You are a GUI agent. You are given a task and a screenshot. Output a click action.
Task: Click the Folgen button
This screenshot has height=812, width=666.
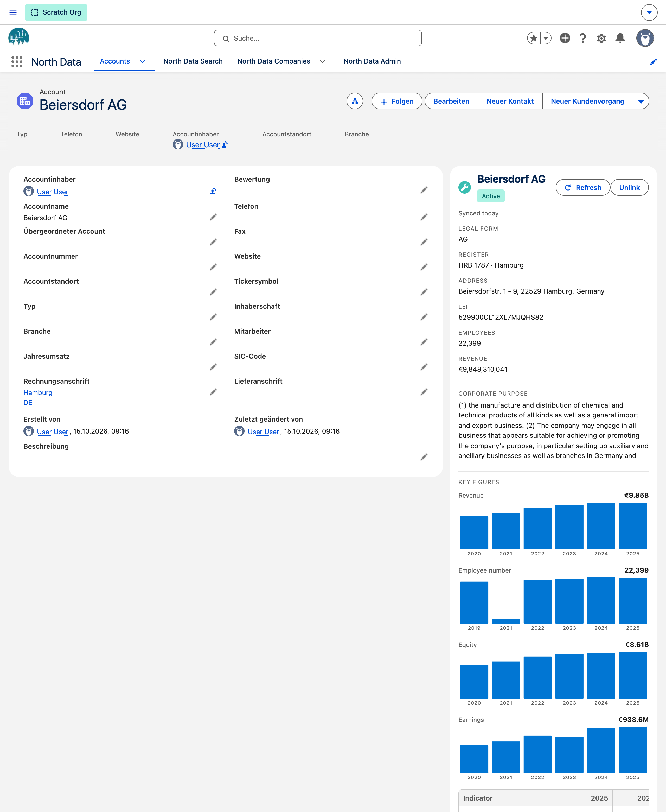tap(397, 101)
